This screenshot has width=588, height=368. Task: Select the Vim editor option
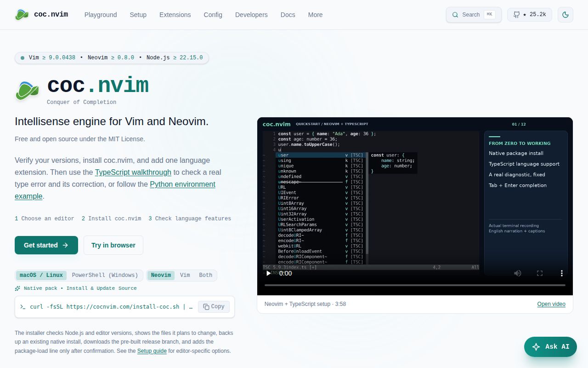pos(185,275)
